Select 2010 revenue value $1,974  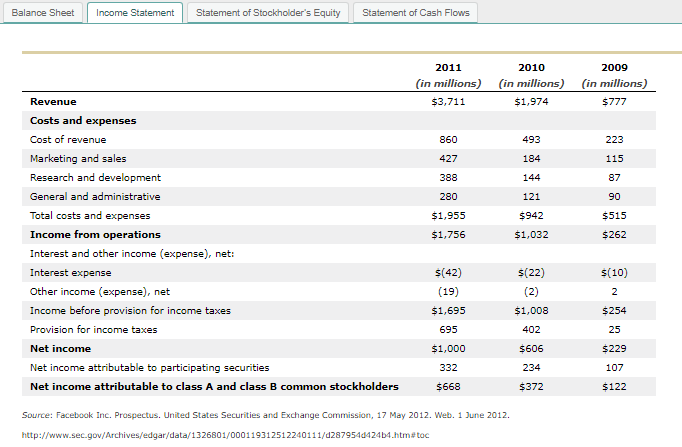531,102
